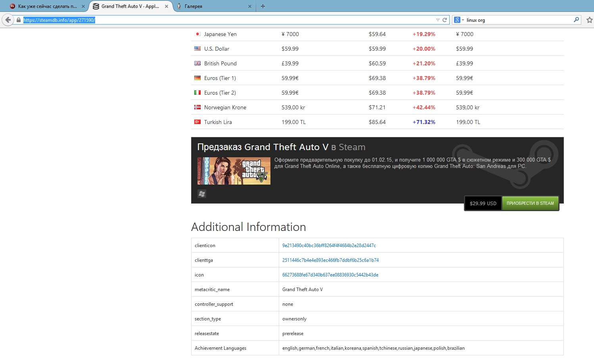Click the 'Additional Information' heading
594x364 pixels.
point(249,227)
